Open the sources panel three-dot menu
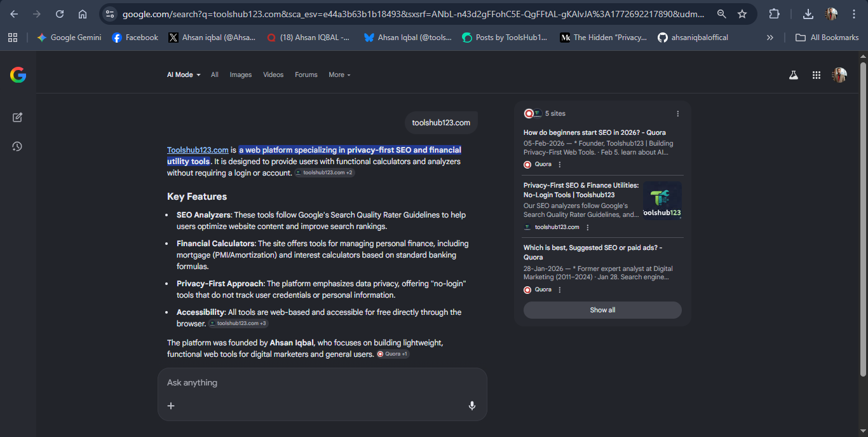The width and height of the screenshot is (868, 437). coord(678,114)
